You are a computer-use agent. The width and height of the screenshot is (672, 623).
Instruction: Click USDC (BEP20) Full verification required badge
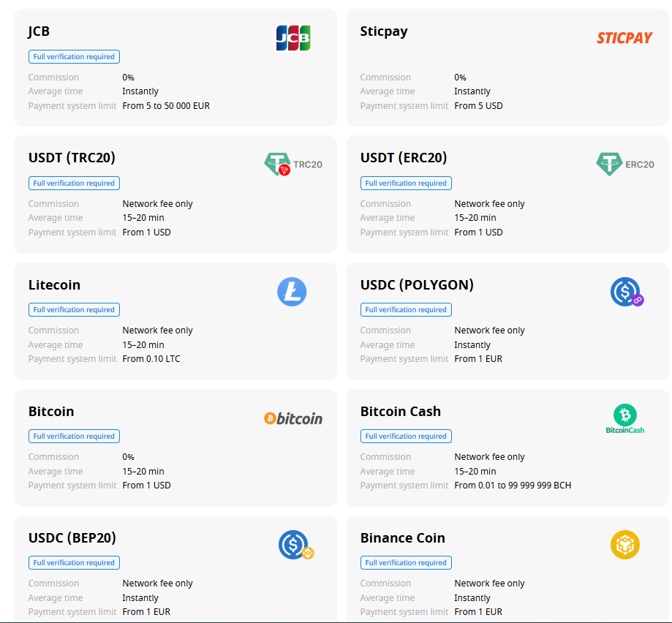tap(74, 562)
